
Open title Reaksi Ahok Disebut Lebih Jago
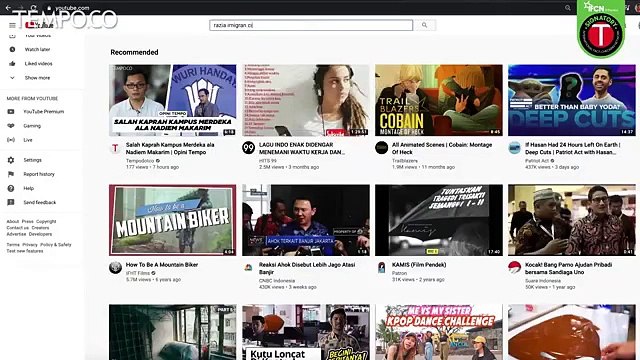click(x=307, y=269)
